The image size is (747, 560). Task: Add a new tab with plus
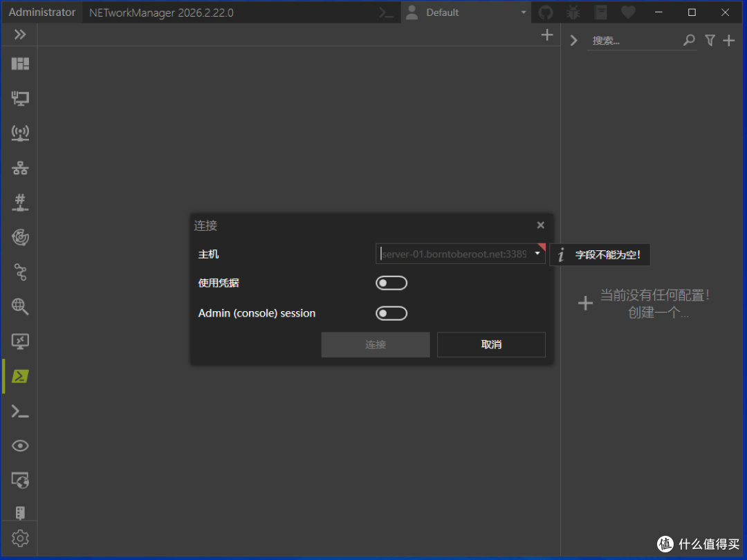(x=547, y=35)
